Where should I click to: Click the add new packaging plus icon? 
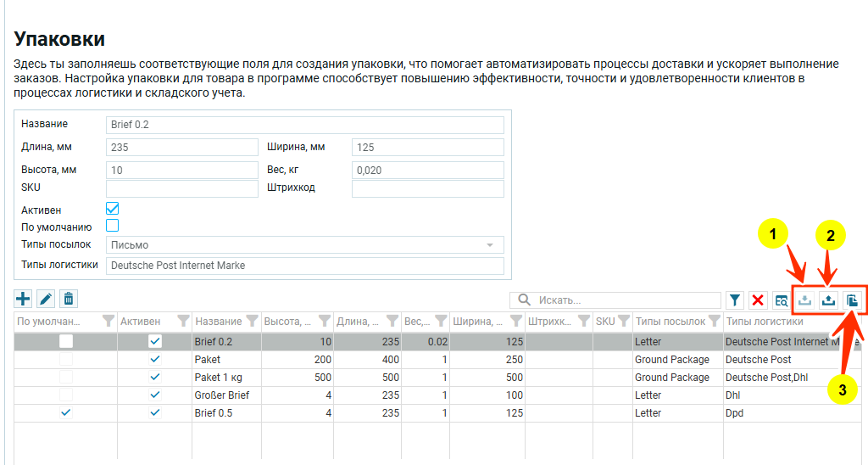coord(23,299)
